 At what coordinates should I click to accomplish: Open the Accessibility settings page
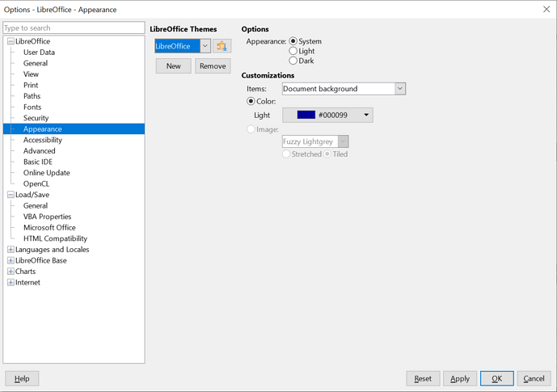click(43, 140)
